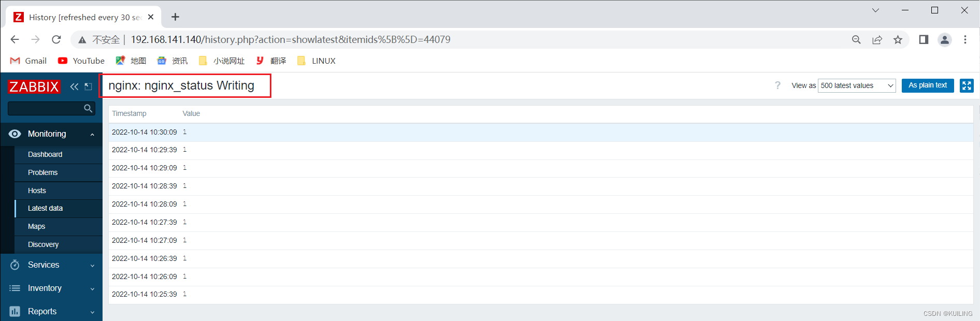Open YouTube bookmark
Viewport: 980px width, 321px height.
point(81,61)
